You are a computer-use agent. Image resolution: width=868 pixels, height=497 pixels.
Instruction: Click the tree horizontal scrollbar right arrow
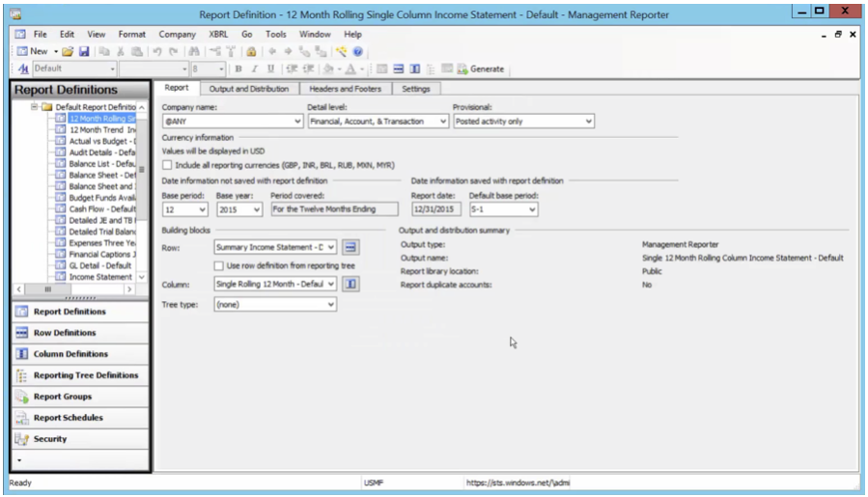[129, 289]
